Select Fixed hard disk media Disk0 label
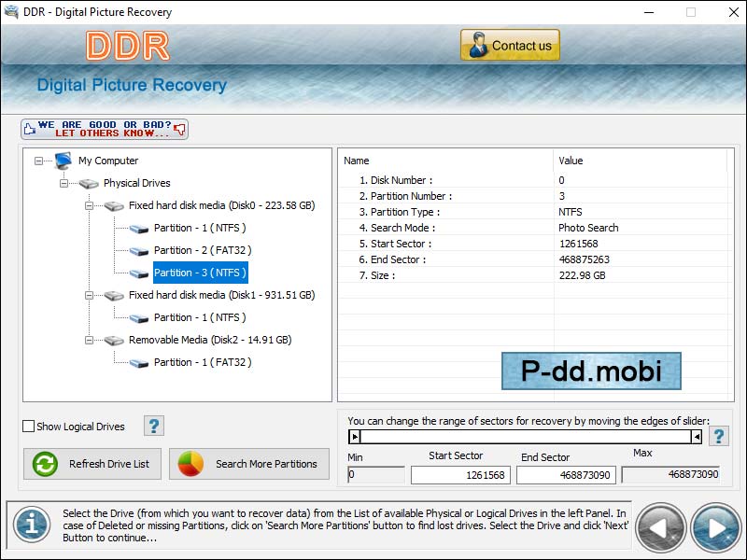Screen dimensions: 747x560 [x=222, y=205]
